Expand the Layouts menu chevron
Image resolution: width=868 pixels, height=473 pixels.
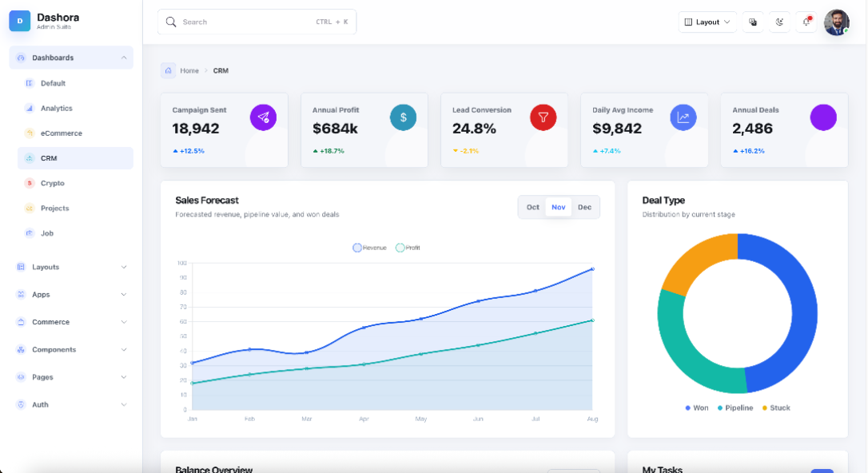(x=124, y=267)
